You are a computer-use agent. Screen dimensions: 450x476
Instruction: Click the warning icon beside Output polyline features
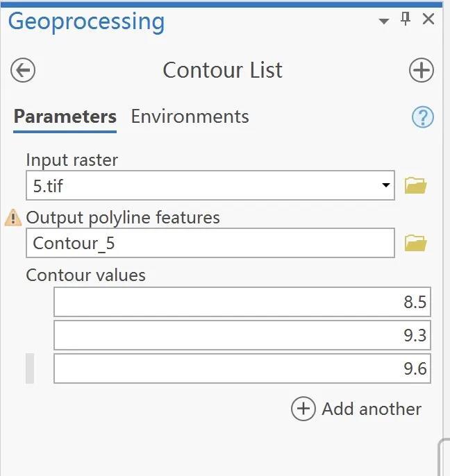tap(13, 218)
